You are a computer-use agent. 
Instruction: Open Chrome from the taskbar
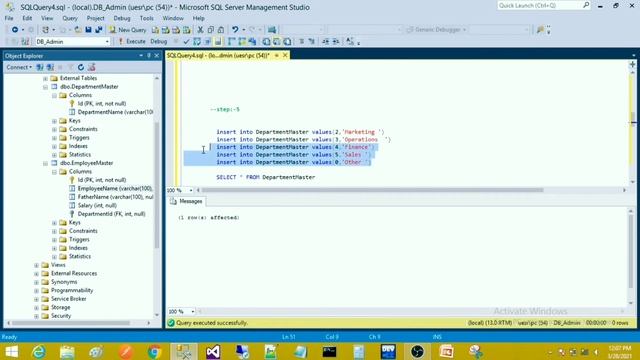(x=154, y=351)
